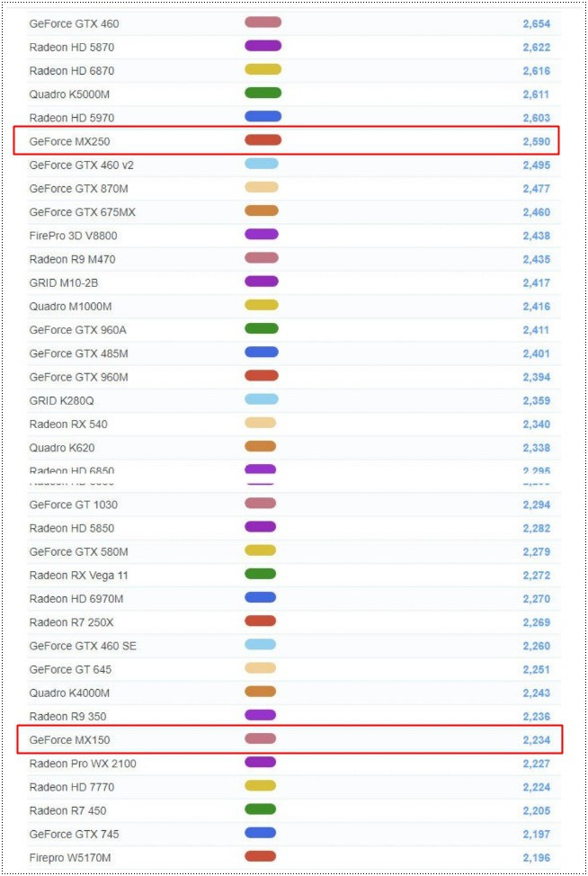This screenshot has width=588, height=876.
Task: Click on Radeon HD 5850
Action: [71, 528]
